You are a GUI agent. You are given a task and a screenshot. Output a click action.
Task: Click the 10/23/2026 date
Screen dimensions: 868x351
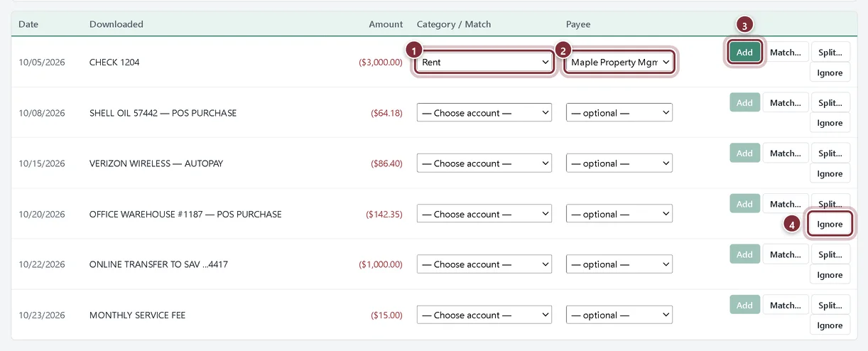point(42,315)
